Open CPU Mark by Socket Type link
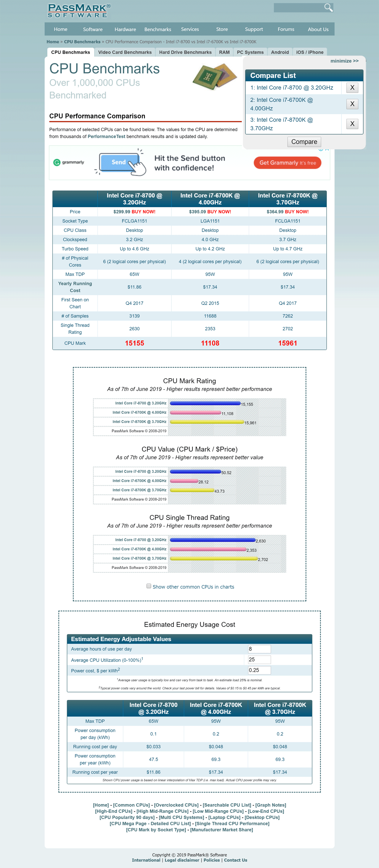The image size is (379, 868). [156, 830]
